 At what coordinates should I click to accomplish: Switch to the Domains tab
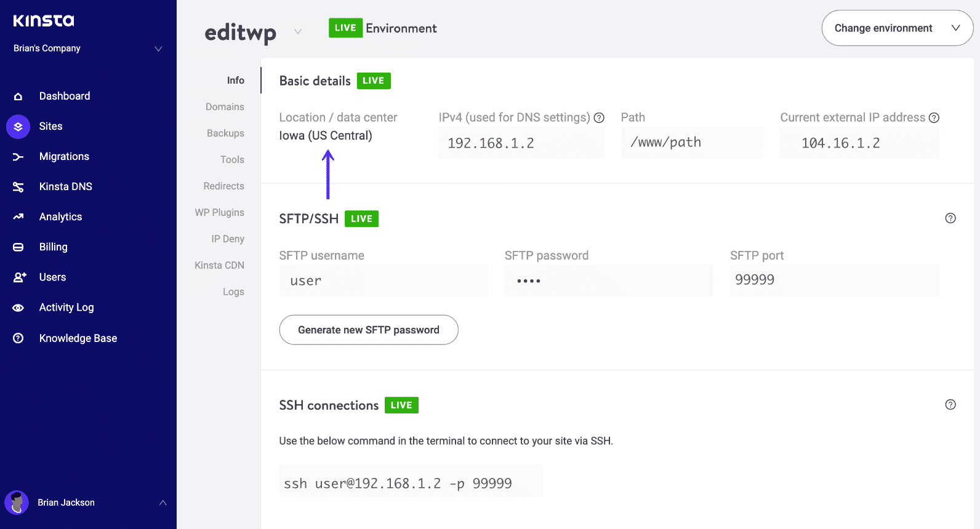click(225, 107)
